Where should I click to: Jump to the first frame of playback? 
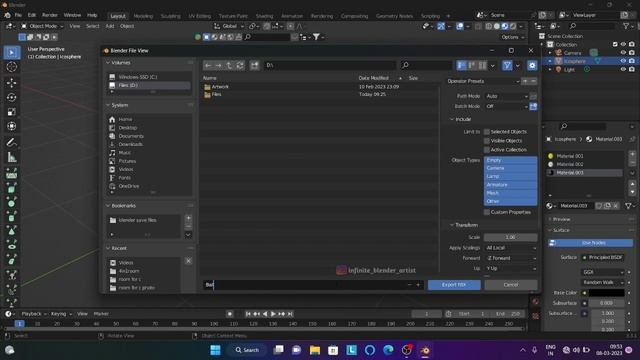[248, 314]
